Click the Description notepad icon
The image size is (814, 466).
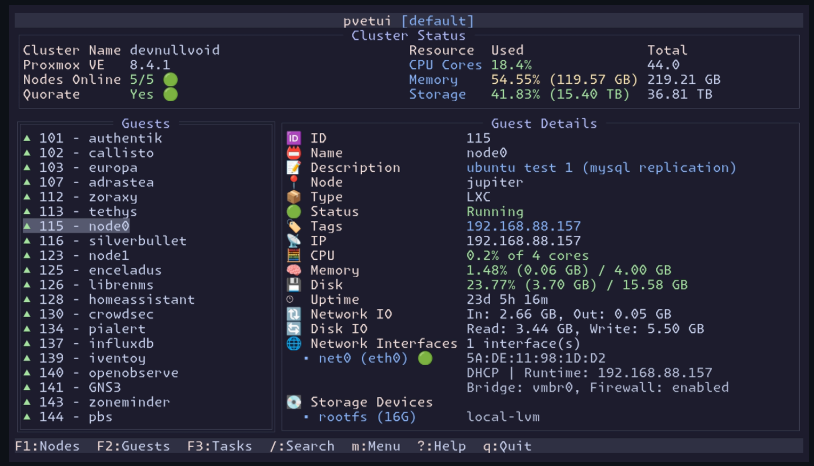[294, 167]
